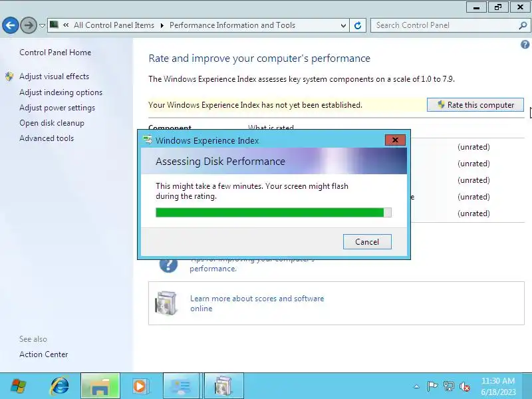532x399 pixels.
Task: Go back with the blue arrow button
Action: 10,25
